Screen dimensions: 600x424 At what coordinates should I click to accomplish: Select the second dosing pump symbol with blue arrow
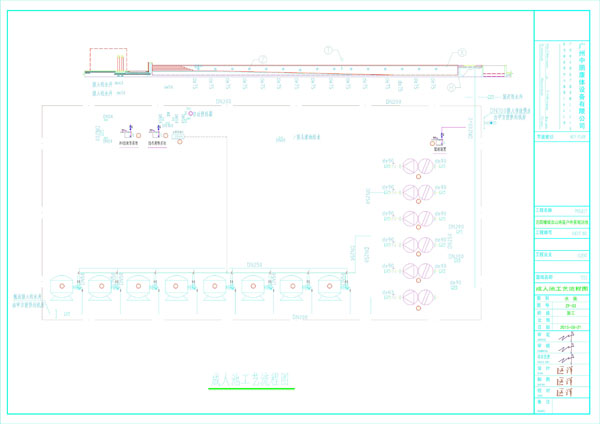[x=157, y=131]
